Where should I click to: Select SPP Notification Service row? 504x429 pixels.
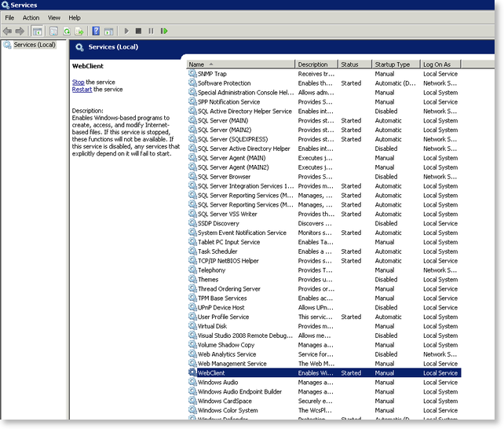point(325,102)
